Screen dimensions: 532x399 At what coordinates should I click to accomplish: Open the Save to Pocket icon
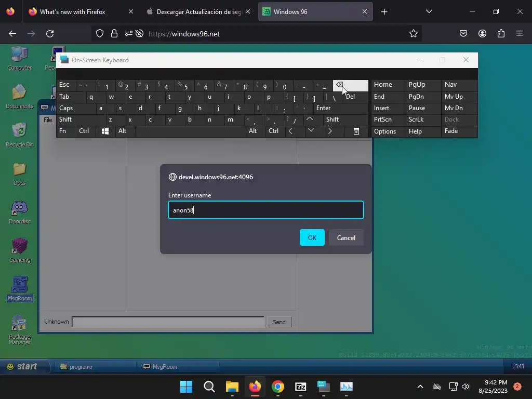[463, 33]
